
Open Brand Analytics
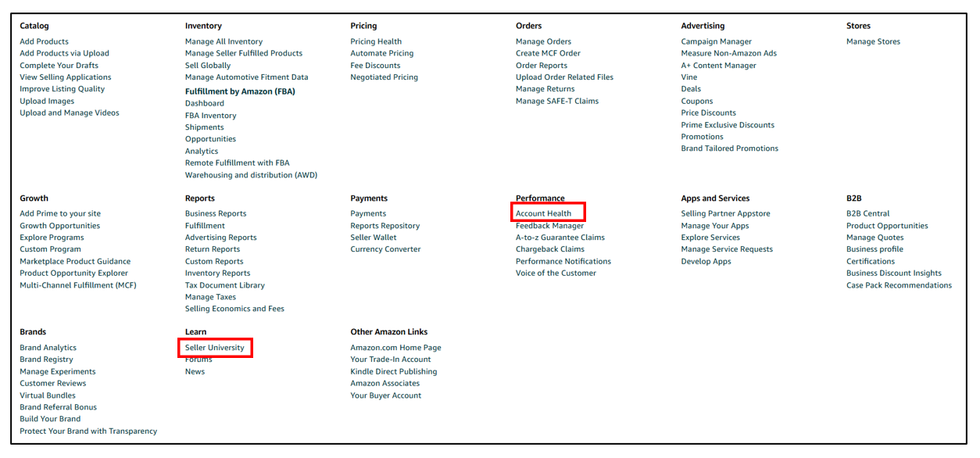point(48,348)
